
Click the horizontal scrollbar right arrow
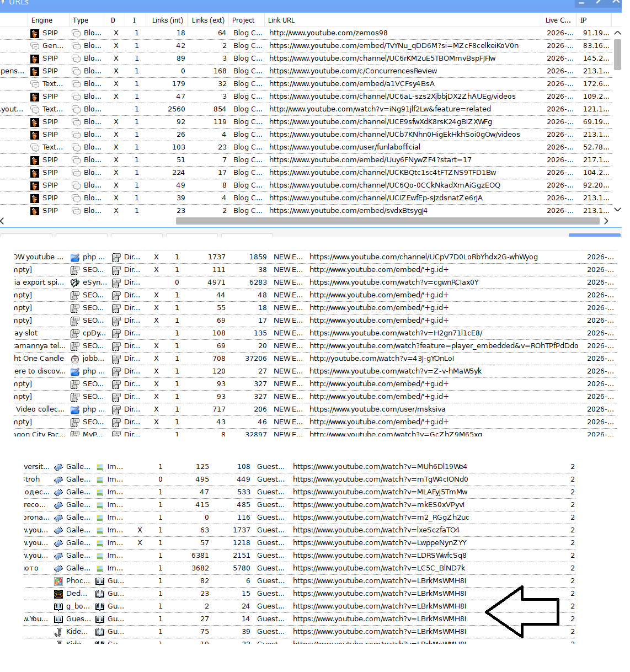tap(606, 221)
